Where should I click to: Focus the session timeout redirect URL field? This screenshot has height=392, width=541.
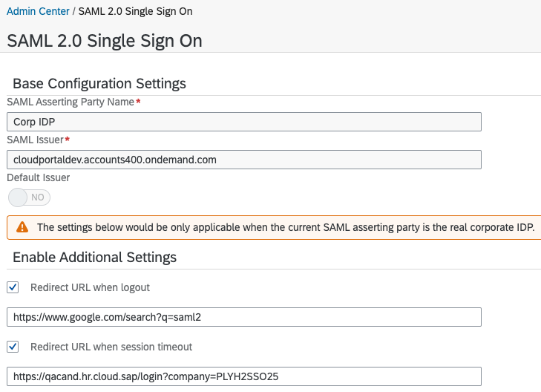pos(244,376)
